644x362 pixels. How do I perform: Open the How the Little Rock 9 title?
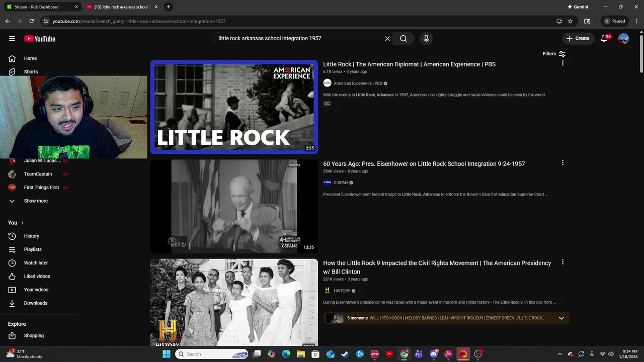tap(437, 267)
